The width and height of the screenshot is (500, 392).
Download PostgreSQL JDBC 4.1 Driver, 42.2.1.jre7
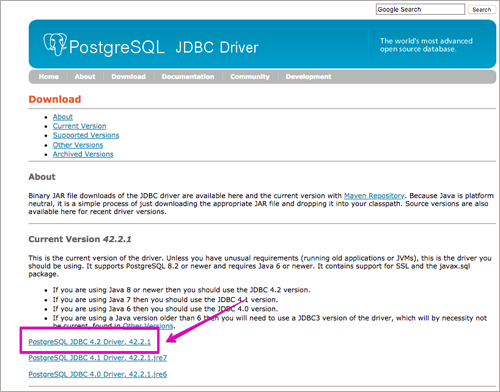97,358
